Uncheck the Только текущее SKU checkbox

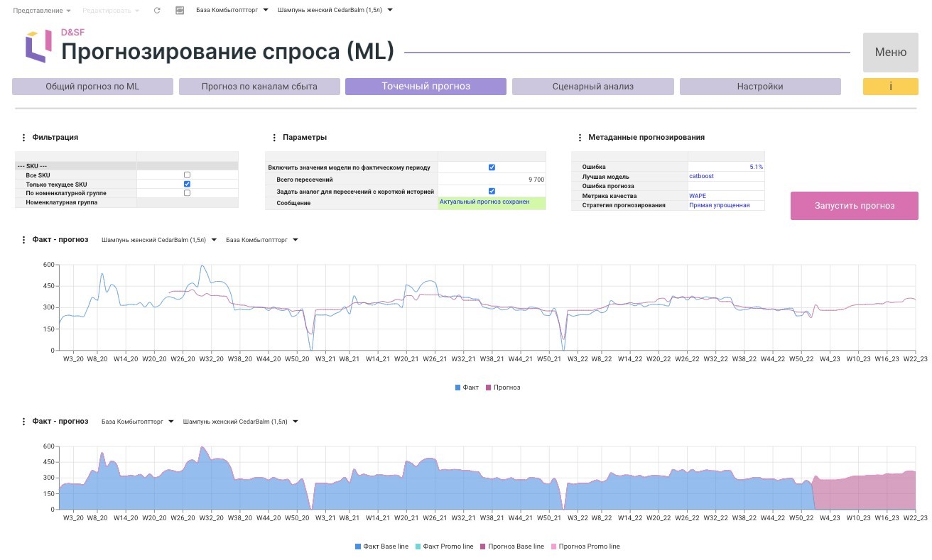click(x=187, y=184)
